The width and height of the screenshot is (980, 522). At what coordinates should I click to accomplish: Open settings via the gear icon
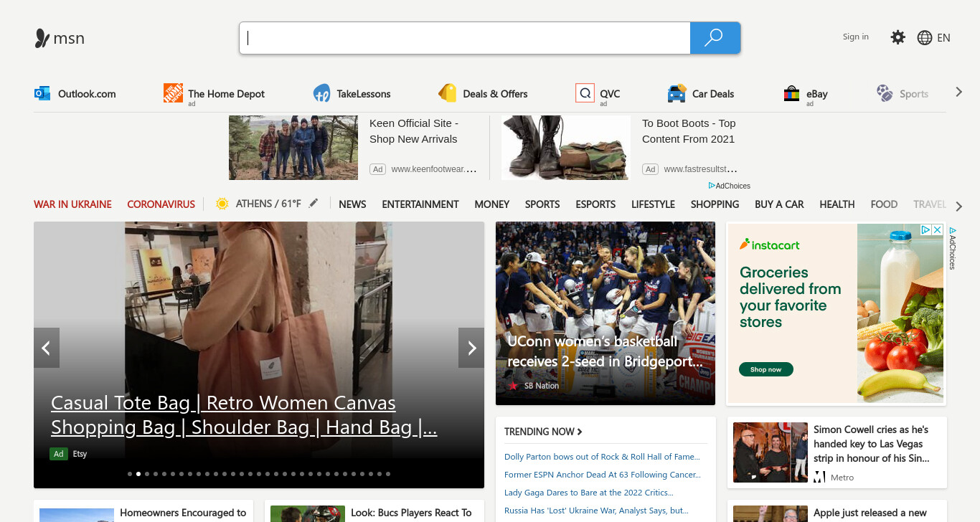(898, 37)
